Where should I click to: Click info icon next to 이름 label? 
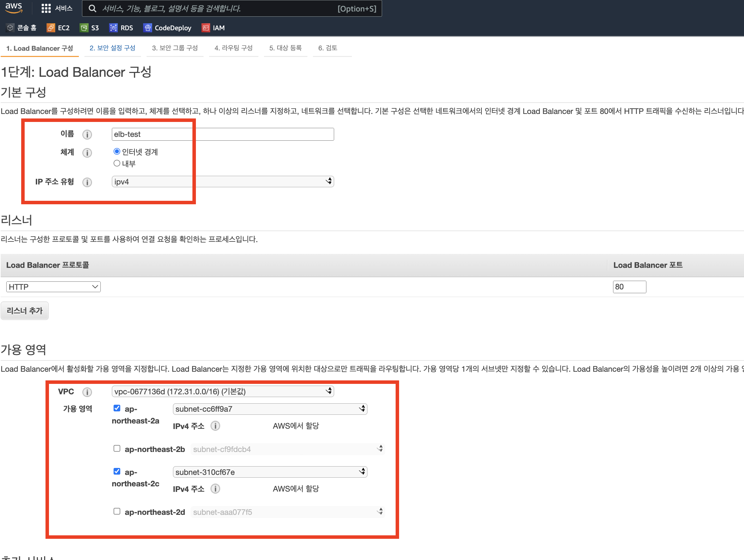pyautogui.click(x=87, y=134)
